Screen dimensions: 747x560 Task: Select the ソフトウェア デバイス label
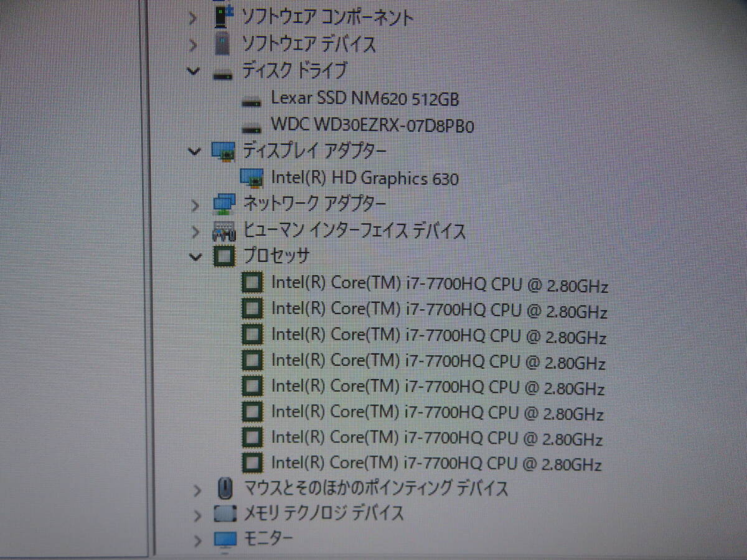[x=309, y=44]
